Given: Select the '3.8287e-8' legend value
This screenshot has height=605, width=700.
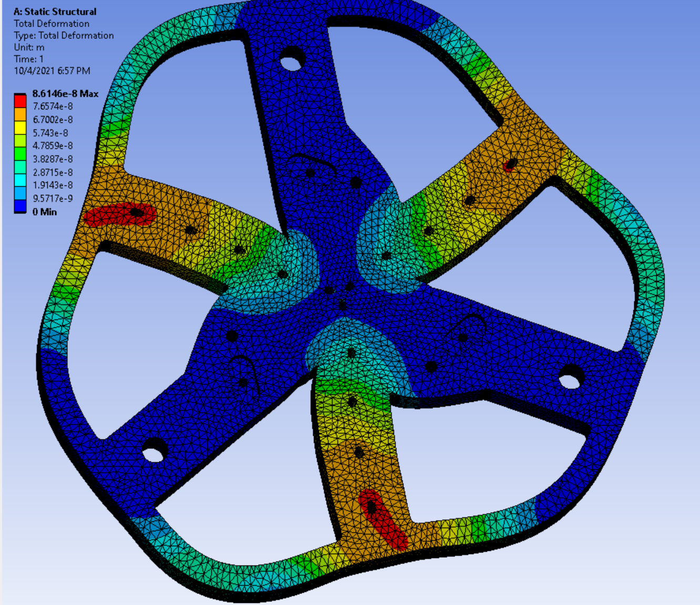Looking at the screenshot, I should [x=53, y=159].
